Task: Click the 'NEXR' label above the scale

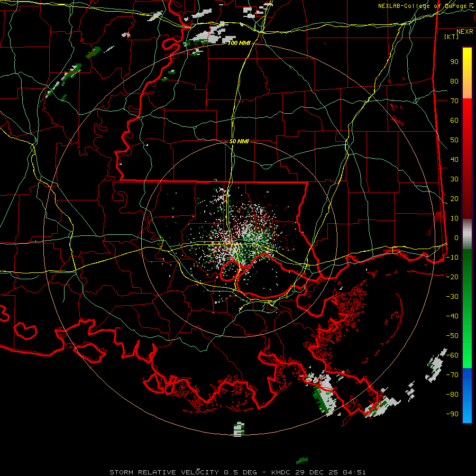Action: point(465,32)
